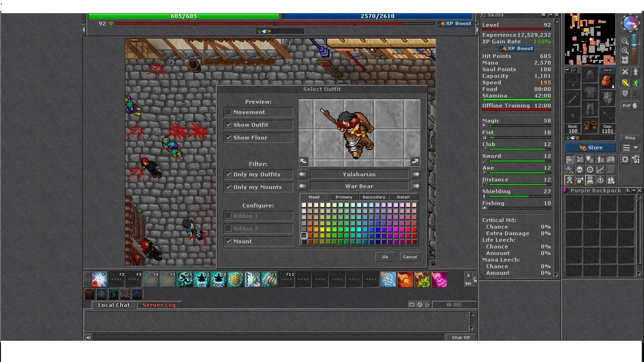This screenshot has width=644, height=362.
Task: Select the yellow sword balanced mode icon
Action: point(625,82)
